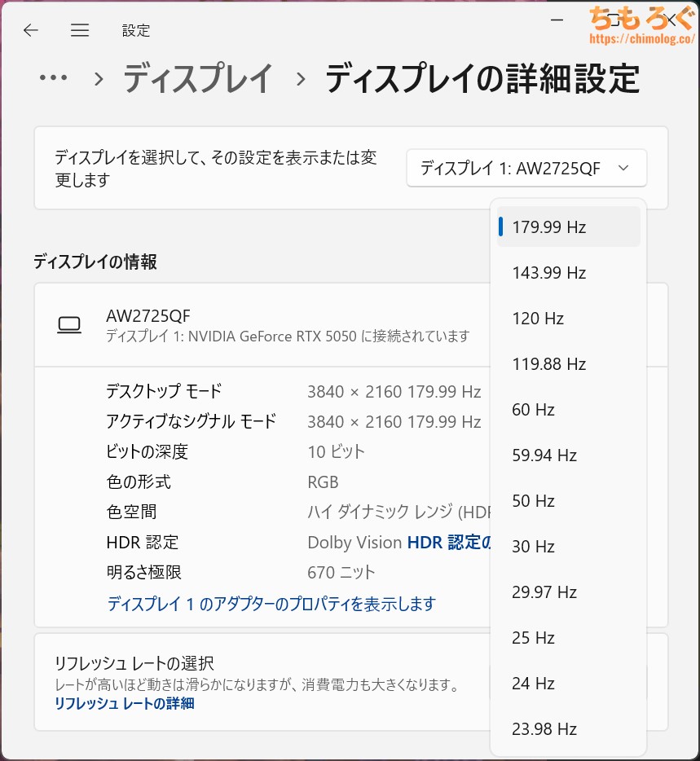Pick the 50 Hz refresh rate

pyautogui.click(x=569, y=501)
